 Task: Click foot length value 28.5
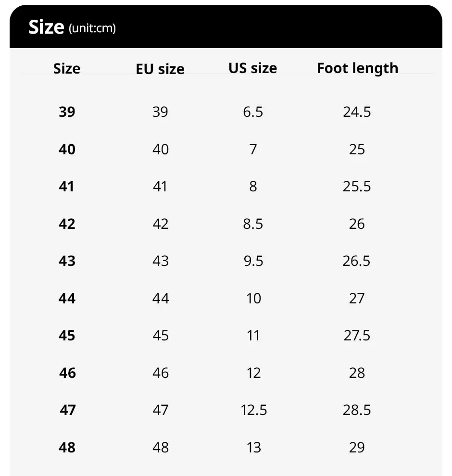point(357,410)
